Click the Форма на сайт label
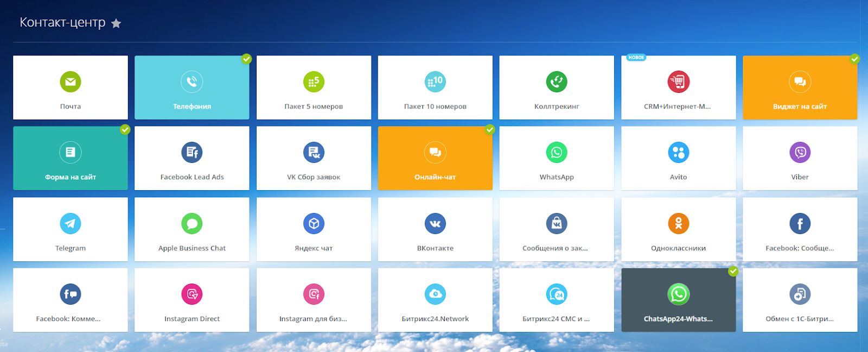This screenshot has height=352, width=868. [x=71, y=177]
